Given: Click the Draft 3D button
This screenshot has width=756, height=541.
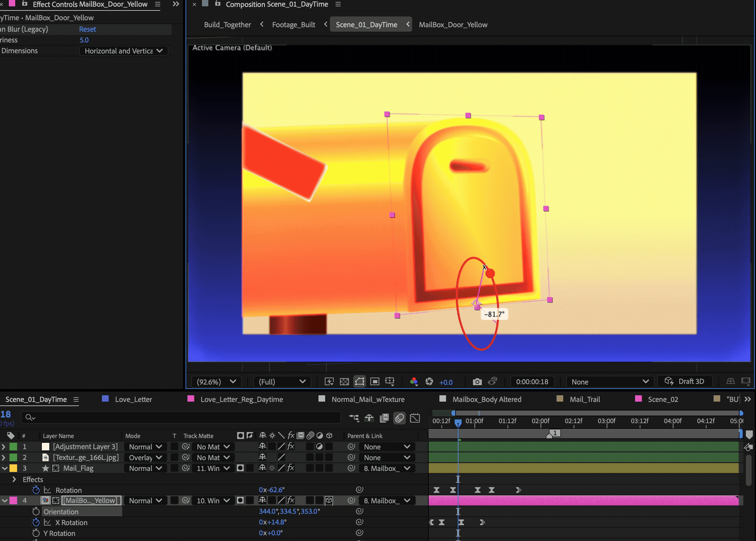Looking at the screenshot, I should coord(685,381).
